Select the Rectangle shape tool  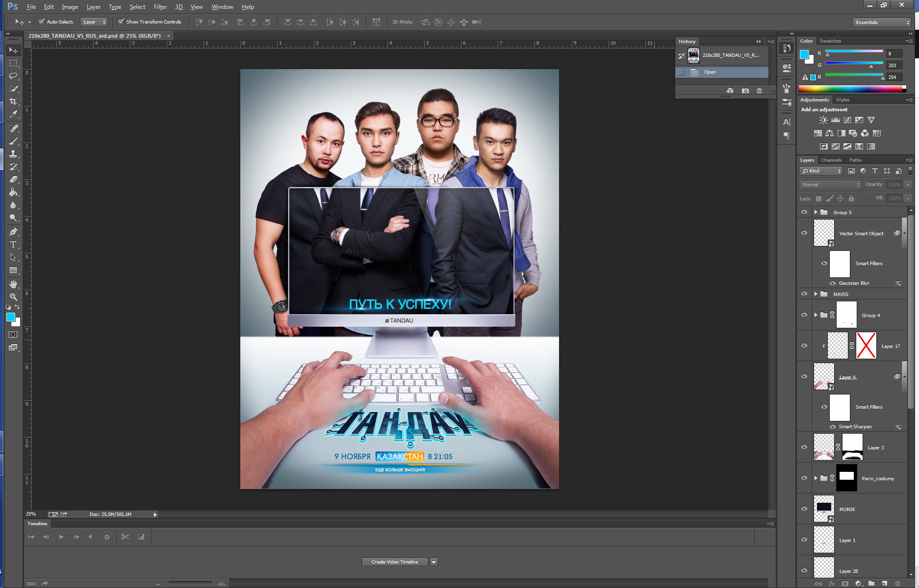[13, 270]
